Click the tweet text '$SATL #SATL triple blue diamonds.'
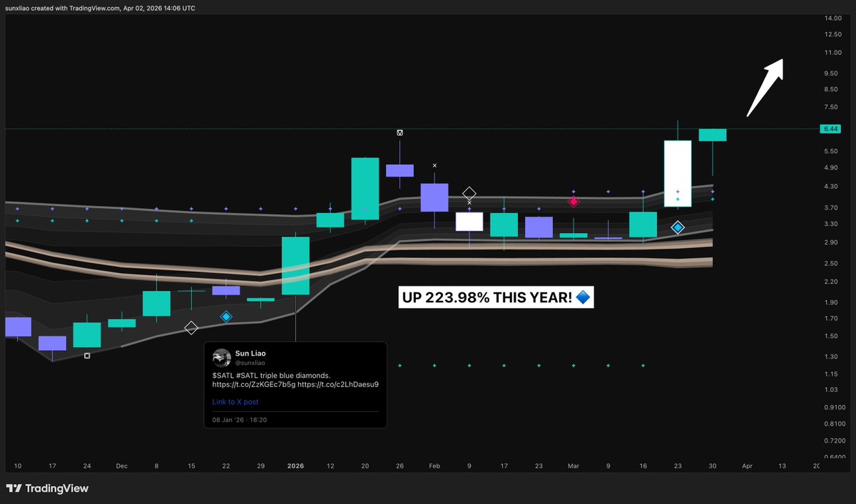Image resolution: width=856 pixels, height=504 pixels. 271,375
